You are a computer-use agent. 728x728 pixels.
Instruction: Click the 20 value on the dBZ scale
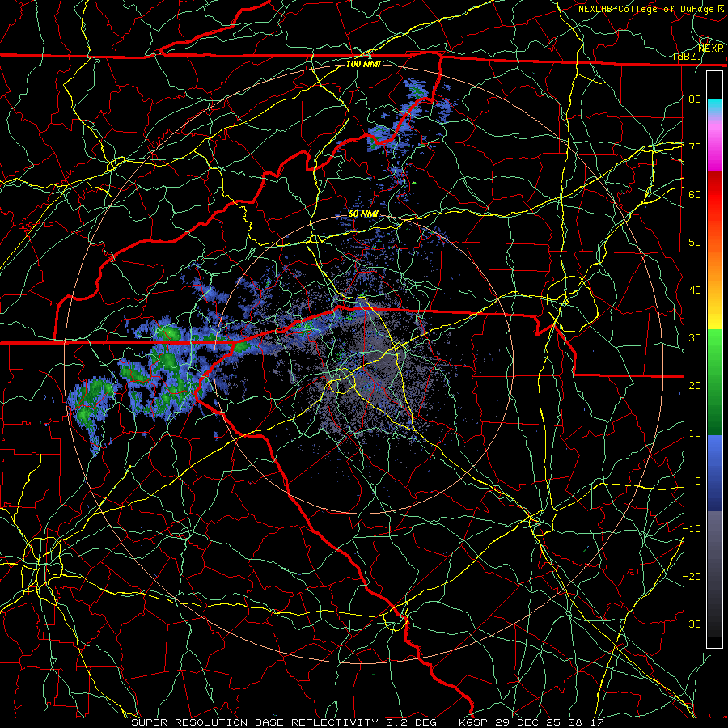(x=695, y=386)
